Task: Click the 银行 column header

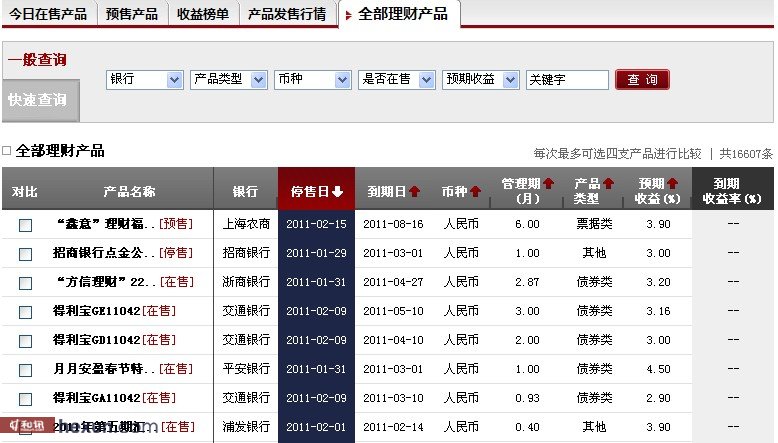Action: click(245, 191)
